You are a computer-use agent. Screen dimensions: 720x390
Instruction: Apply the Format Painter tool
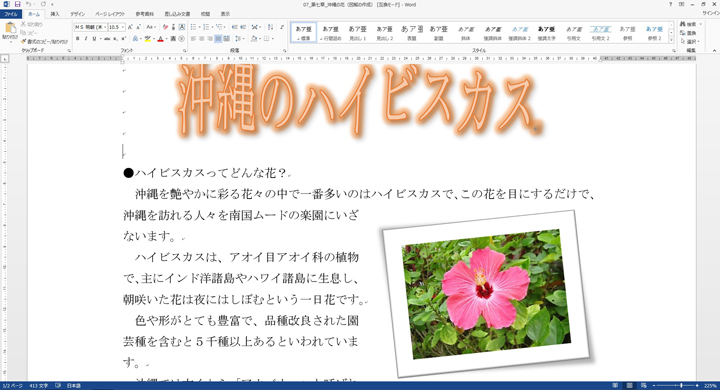coord(45,41)
